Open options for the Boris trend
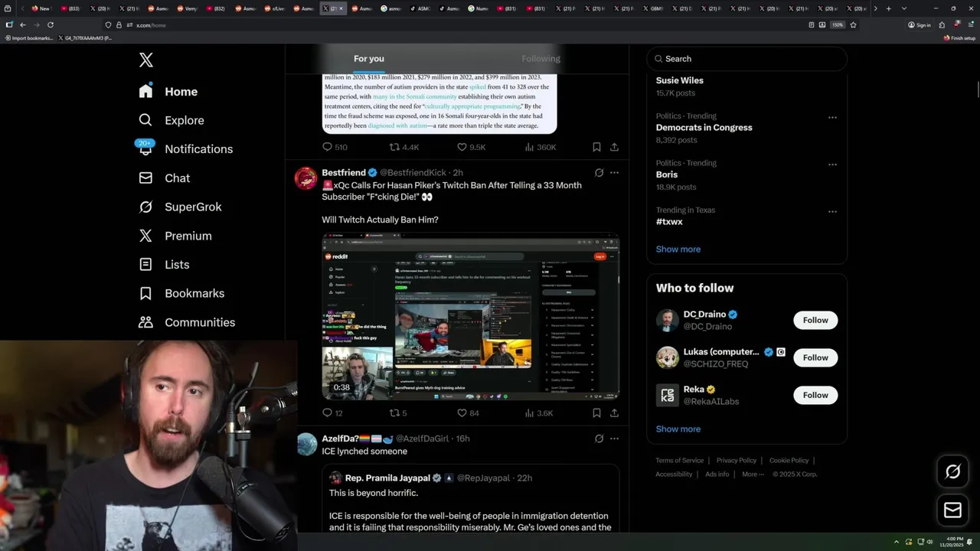This screenshot has width=980, height=551. pyautogui.click(x=832, y=165)
